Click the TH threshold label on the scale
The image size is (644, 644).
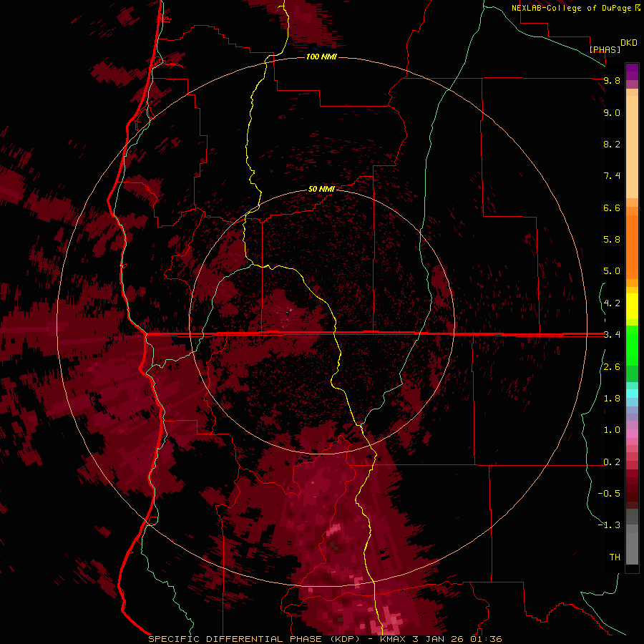click(615, 557)
